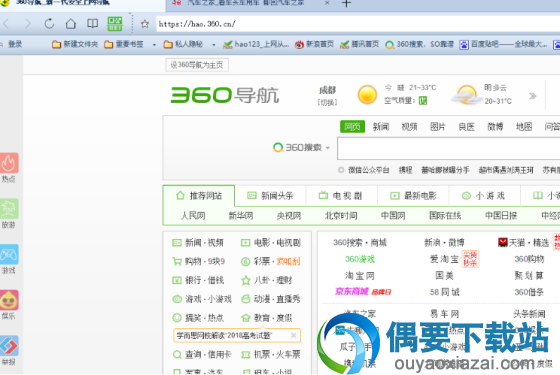The width and height of the screenshot is (560, 375).
Task: Close the 学而思网校 promo banner
Action: (x=294, y=335)
